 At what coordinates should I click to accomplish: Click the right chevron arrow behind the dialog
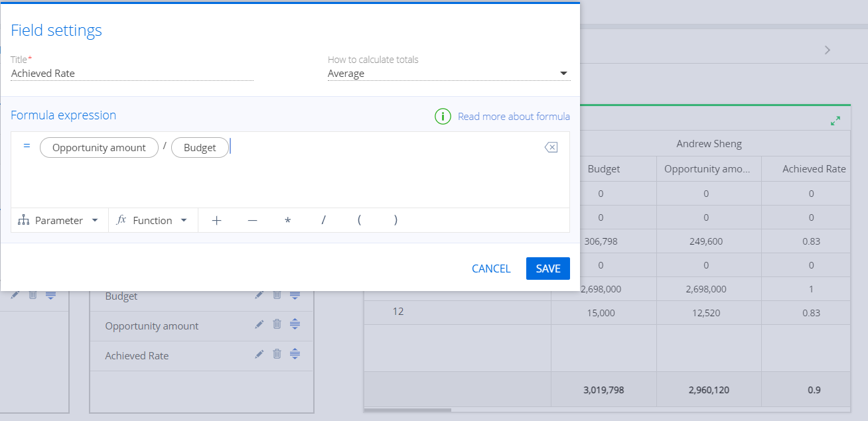[827, 50]
